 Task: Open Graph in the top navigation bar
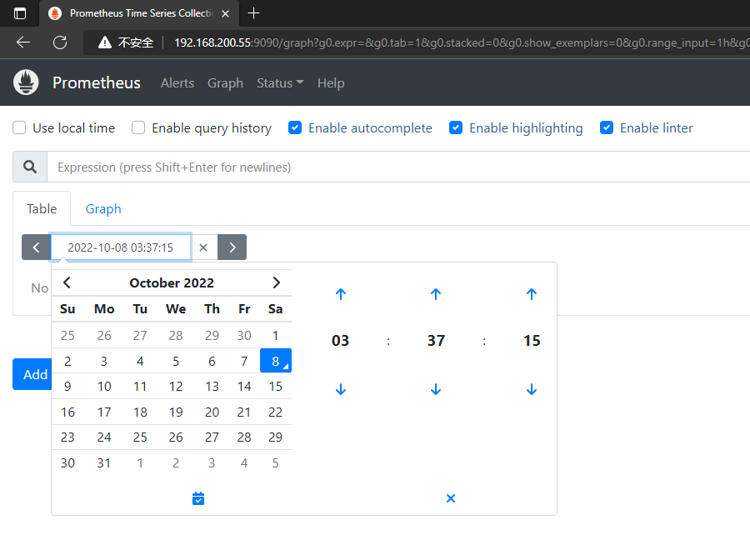pos(225,82)
